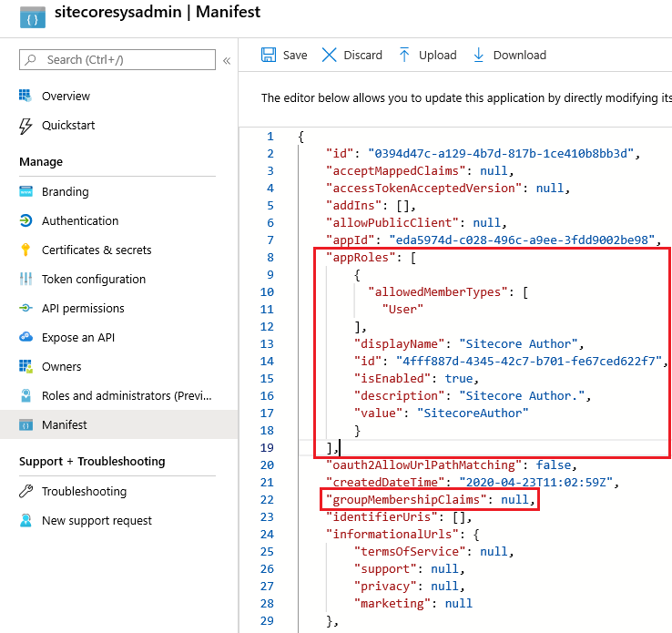
Task: Click the Save disk icon
Action: pyautogui.click(x=269, y=55)
